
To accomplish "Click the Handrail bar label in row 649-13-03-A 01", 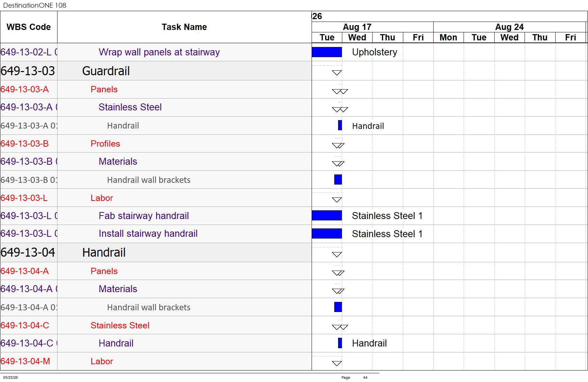I will pyautogui.click(x=368, y=126).
